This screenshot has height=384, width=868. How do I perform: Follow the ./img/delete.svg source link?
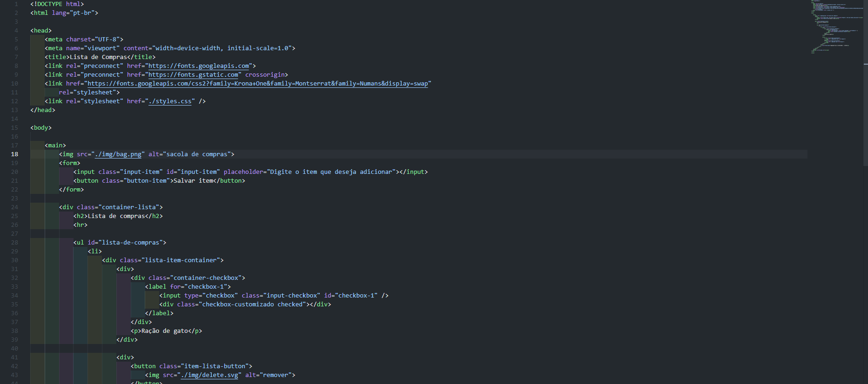click(x=209, y=375)
